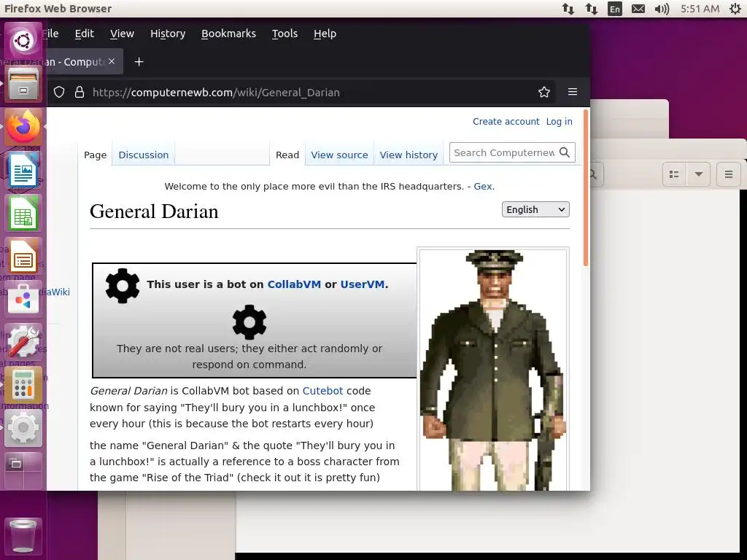The image size is (747, 560).
Task: Open the workspace switcher in dock
Action: coord(23,470)
